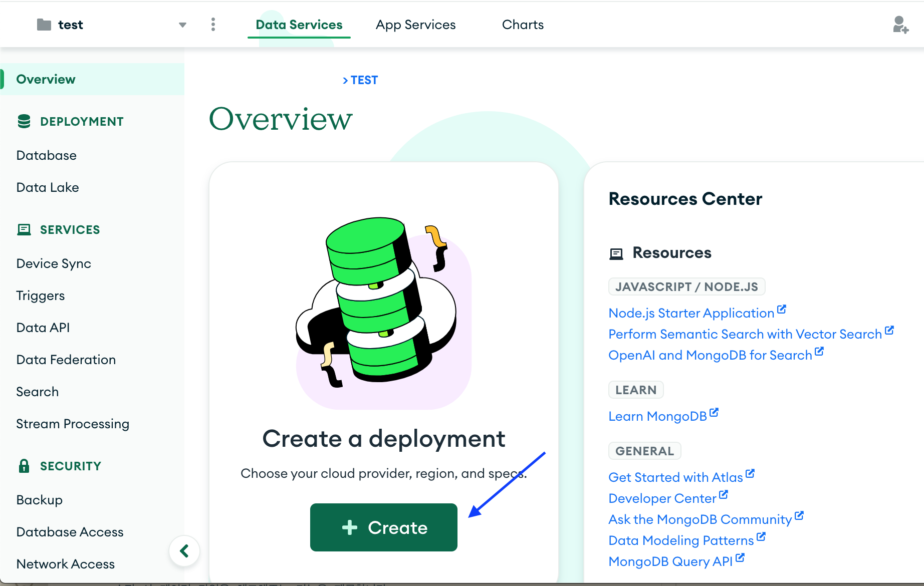Click the Resources heading icon
This screenshot has width=924, height=586.
tap(616, 254)
